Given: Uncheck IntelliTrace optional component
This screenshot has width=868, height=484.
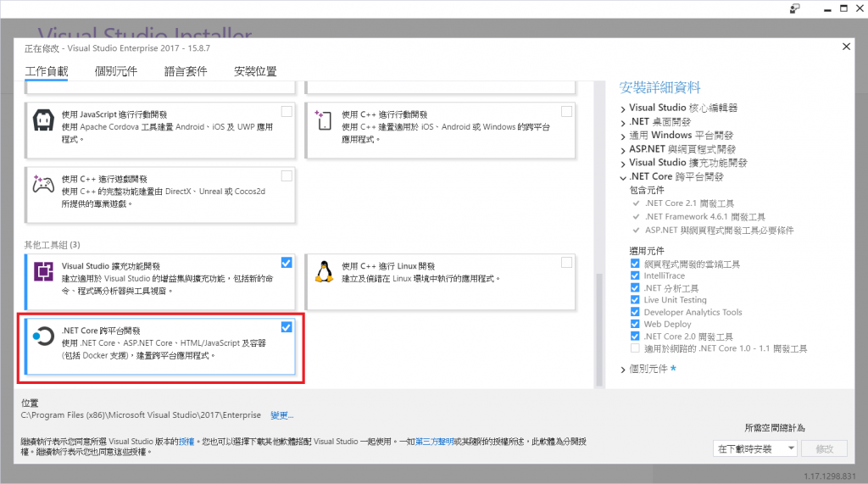Looking at the screenshot, I should (635, 275).
